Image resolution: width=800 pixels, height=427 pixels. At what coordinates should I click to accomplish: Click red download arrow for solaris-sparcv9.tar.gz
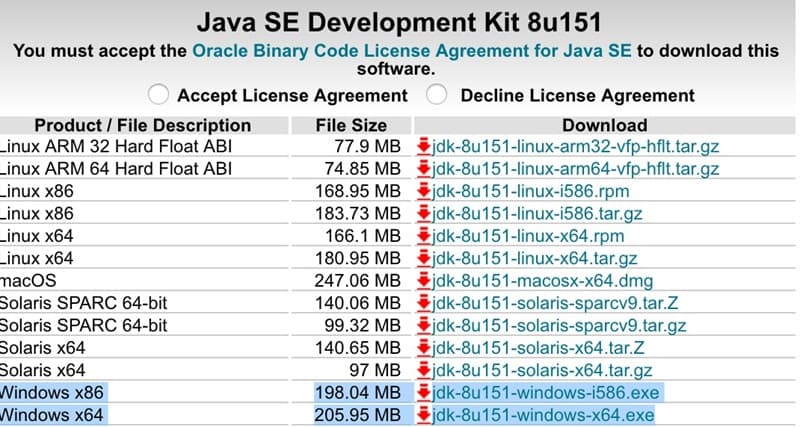(423, 326)
